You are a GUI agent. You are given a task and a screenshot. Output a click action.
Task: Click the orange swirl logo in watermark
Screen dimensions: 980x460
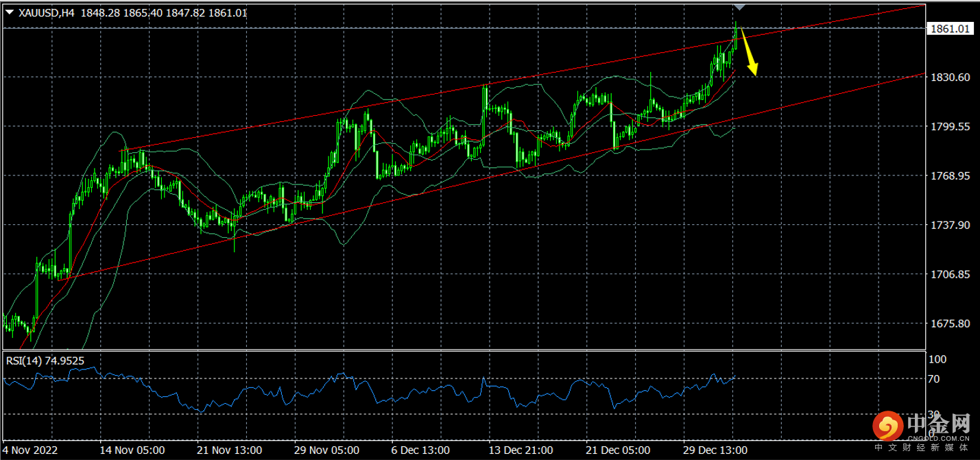coord(887,427)
